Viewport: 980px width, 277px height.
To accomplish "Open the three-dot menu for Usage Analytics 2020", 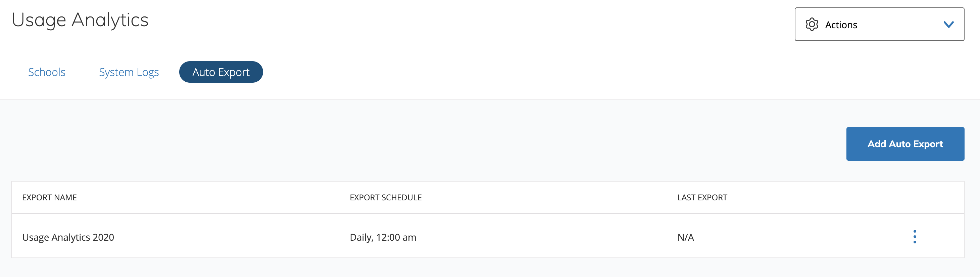I will [915, 237].
